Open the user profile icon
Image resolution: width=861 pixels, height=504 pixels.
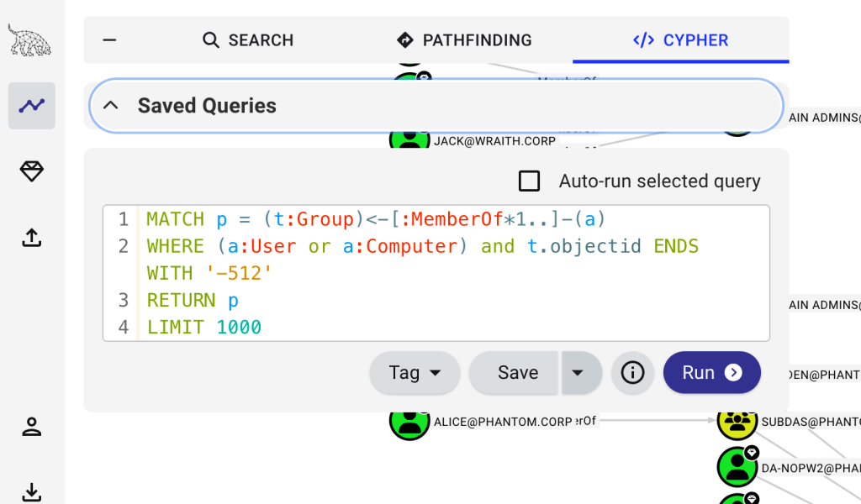click(32, 427)
